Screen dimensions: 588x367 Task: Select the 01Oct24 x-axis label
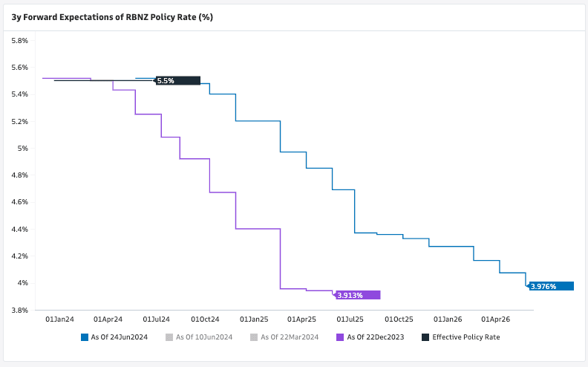(205, 319)
